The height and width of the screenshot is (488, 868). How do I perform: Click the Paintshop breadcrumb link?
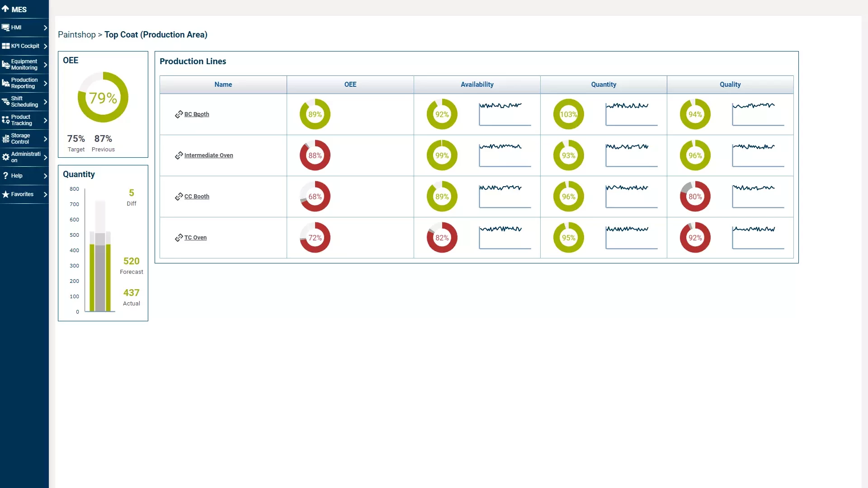[x=76, y=35]
